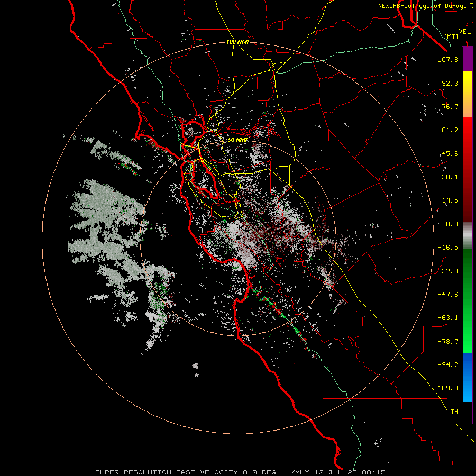Click the SUPER-RESOLUTION BASE VELOCITY title text
This screenshot has height=476, width=476.
167,472
